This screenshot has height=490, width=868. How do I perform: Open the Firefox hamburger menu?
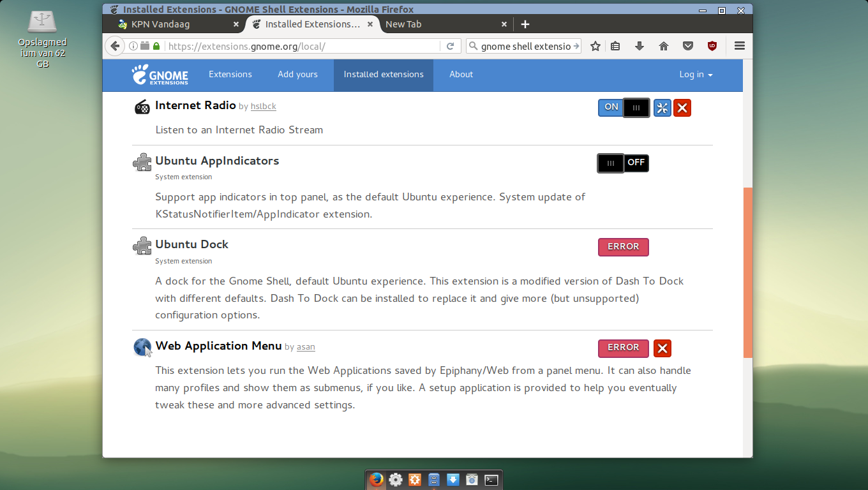tap(740, 46)
